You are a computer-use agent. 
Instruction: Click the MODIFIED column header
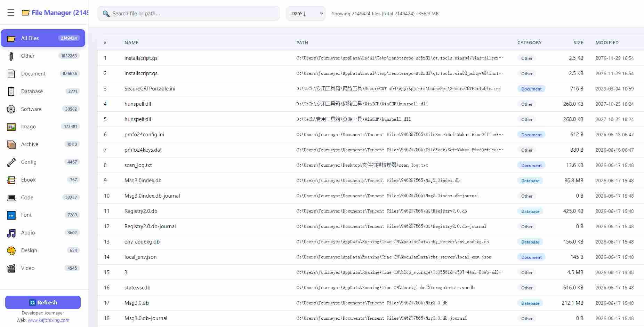607,43
